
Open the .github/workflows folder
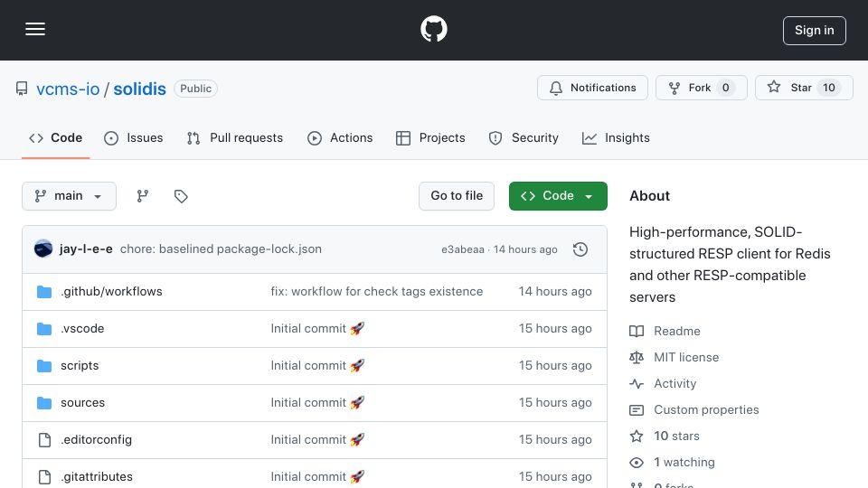coord(111,292)
